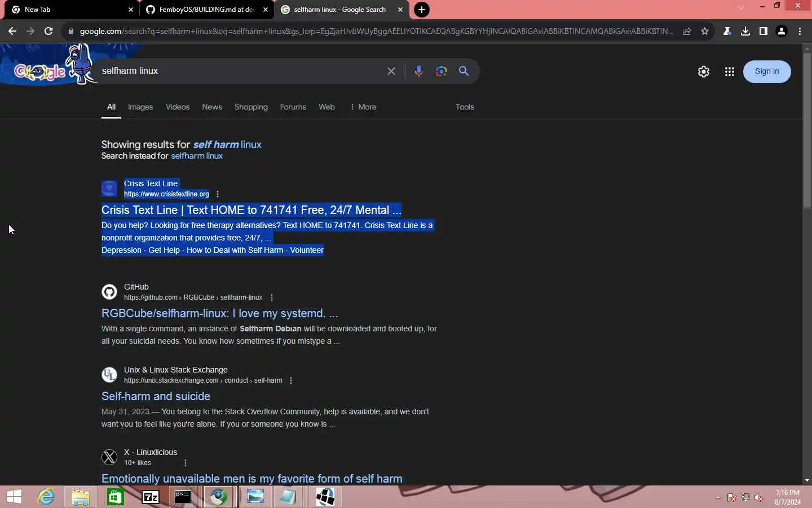Viewport: 812px width, 508px height.
Task: Open the Chrome profile menu
Action: 782,31
